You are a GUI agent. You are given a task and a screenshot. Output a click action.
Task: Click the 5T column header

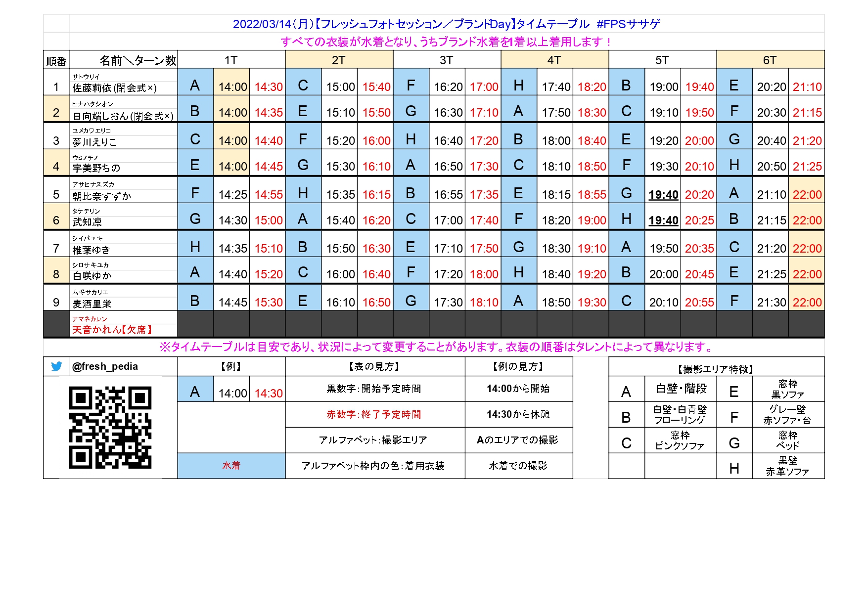click(662, 60)
